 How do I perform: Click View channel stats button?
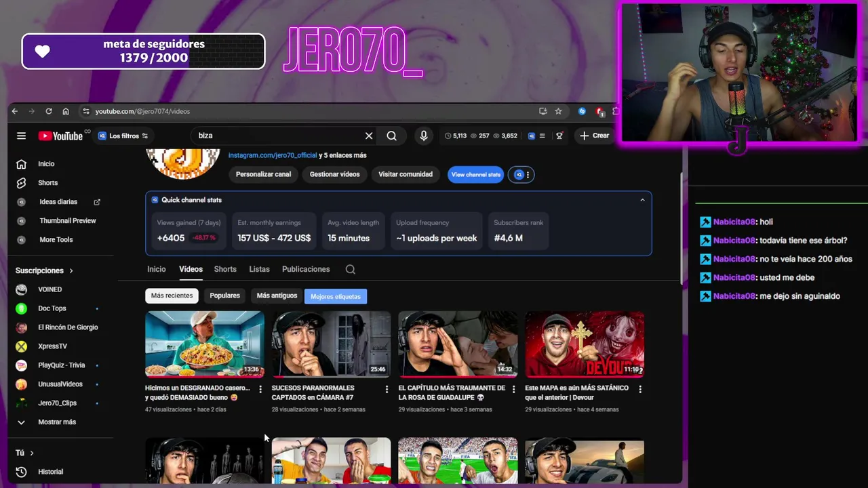point(476,175)
